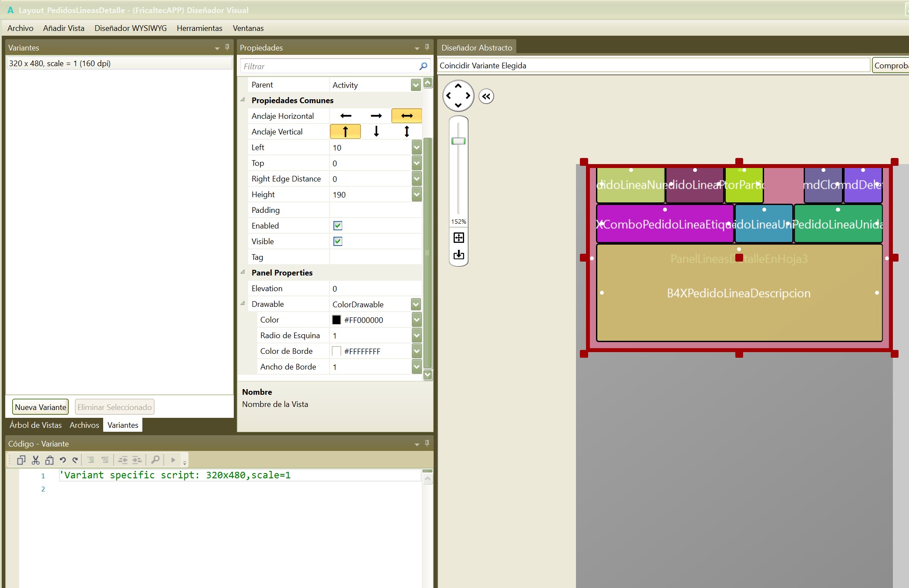Click the save layout icon below zoom

(458, 255)
